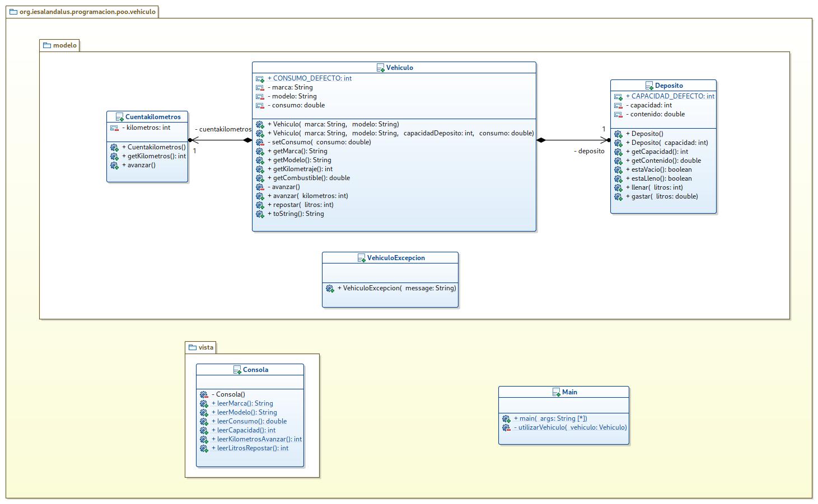Click the icon beside consumo: double attribute

pos(260,106)
